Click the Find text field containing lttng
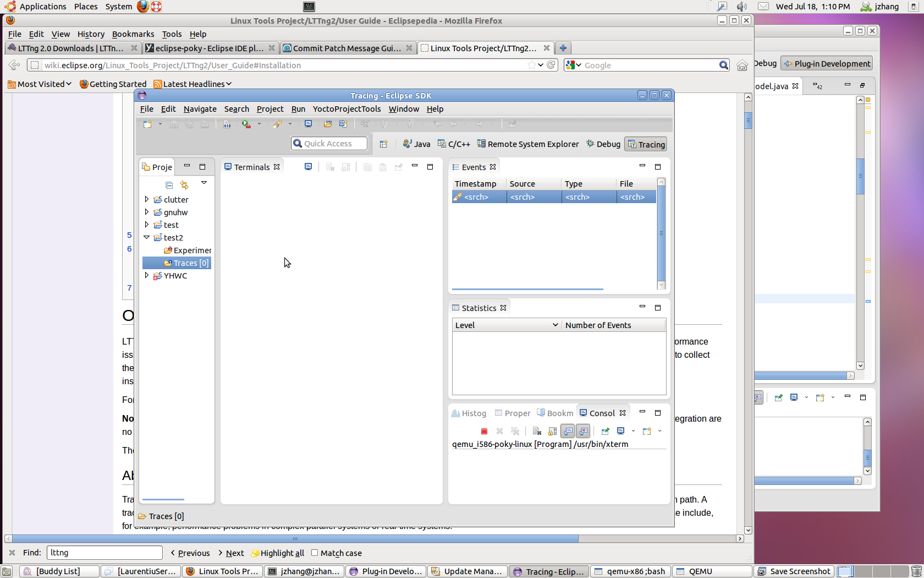 pyautogui.click(x=105, y=553)
